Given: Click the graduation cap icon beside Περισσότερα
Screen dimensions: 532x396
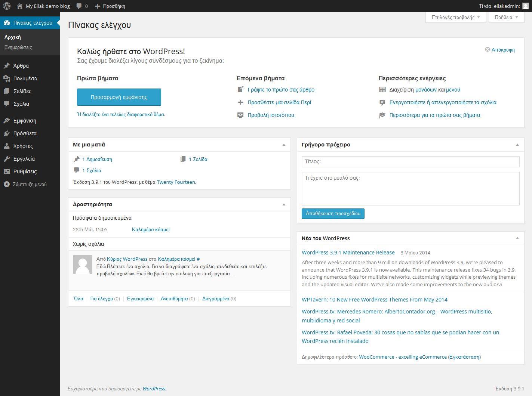Looking at the screenshot, I should 382,115.
